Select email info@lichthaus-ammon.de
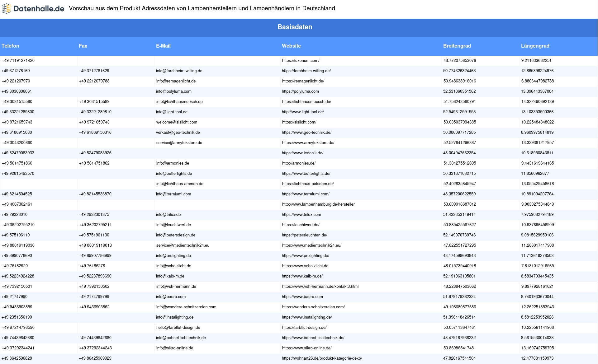Screen dimensions: 598x364 tap(180, 184)
